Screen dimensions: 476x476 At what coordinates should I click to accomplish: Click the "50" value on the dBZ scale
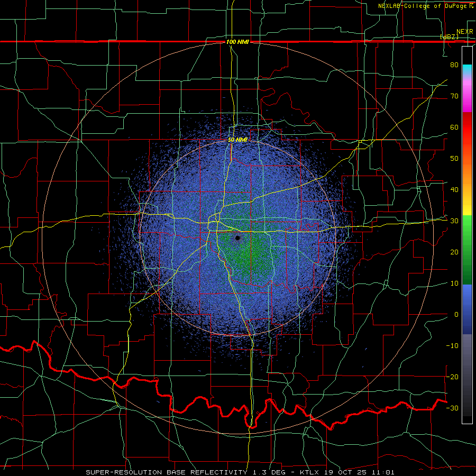(x=454, y=159)
